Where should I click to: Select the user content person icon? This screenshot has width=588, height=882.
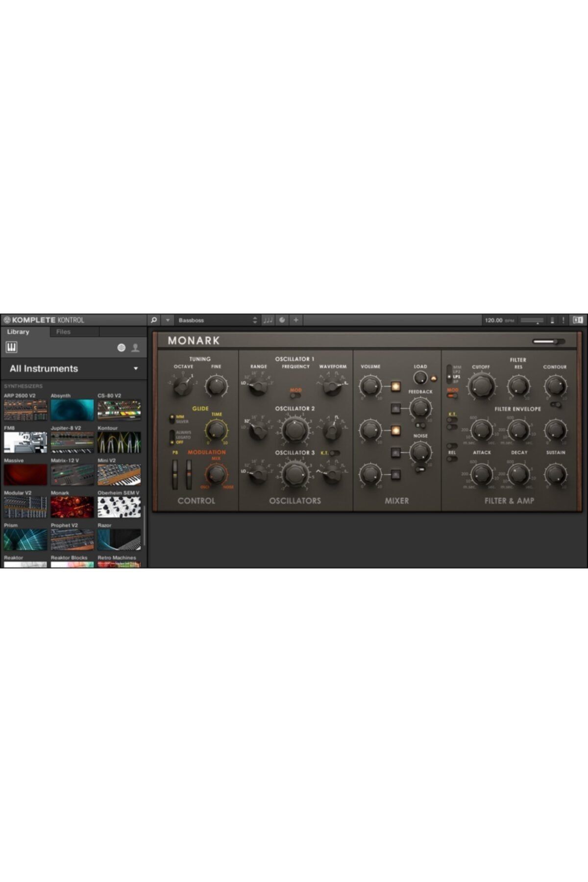pos(135,348)
